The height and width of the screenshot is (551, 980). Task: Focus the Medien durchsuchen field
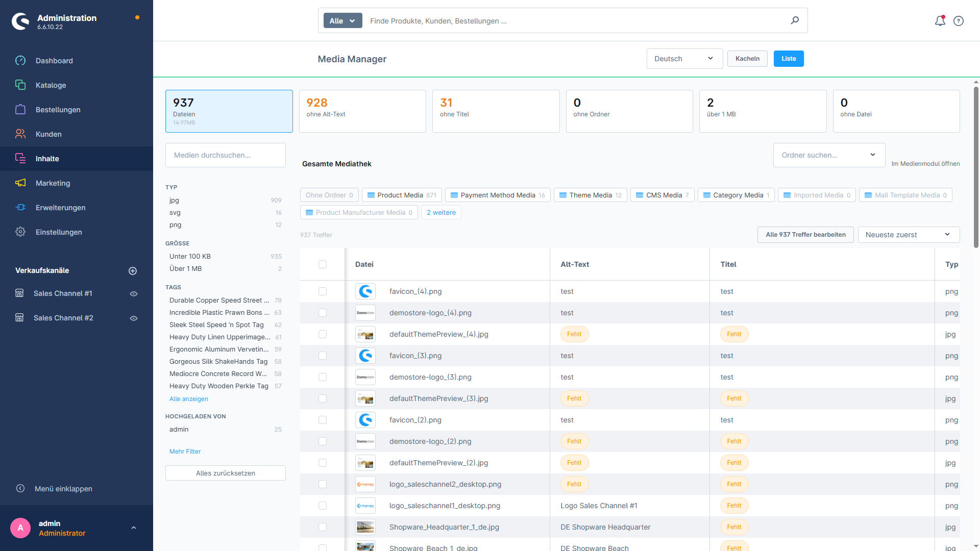pos(226,155)
